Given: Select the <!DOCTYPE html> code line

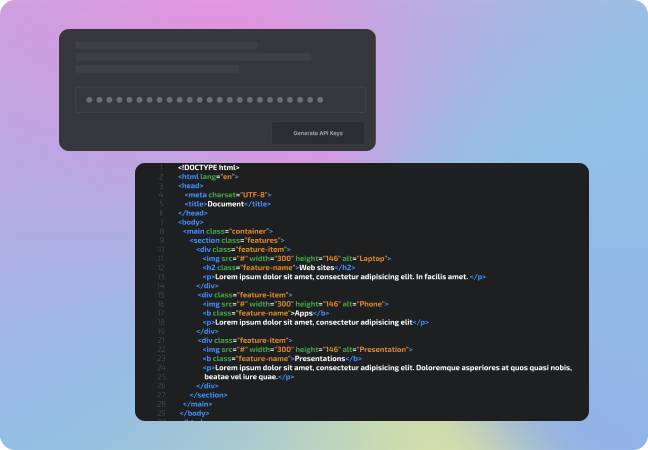Looking at the screenshot, I should 209,167.
